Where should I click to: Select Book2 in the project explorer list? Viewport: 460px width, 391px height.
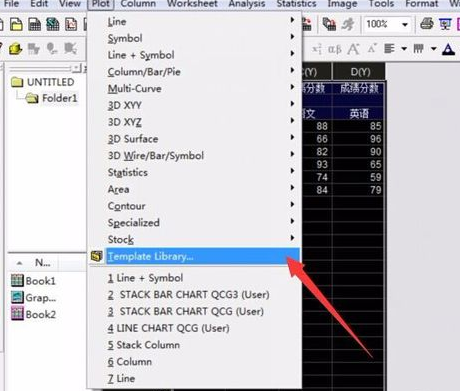click(40, 314)
